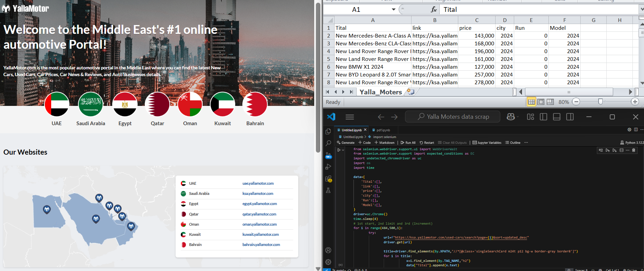This screenshot has width=644, height=271.
Task: Open Source Control icon with 10K+ badge
Action: tap(328, 155)
